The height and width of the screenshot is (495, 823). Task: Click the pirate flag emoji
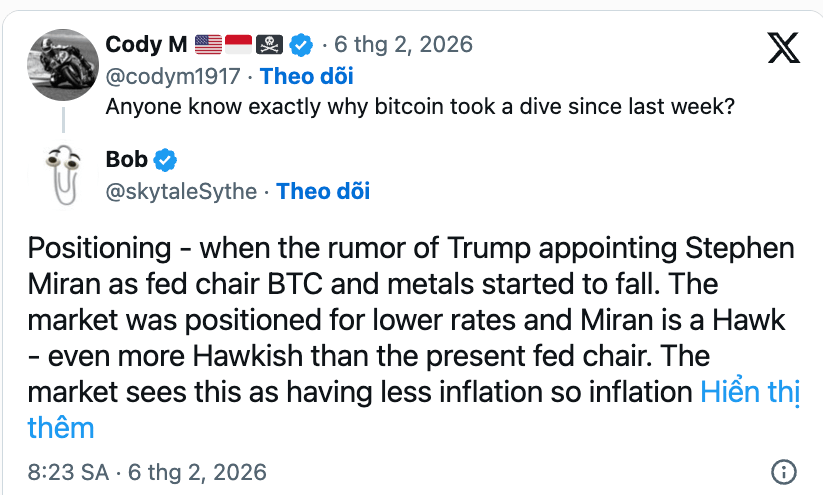[269, 45]
